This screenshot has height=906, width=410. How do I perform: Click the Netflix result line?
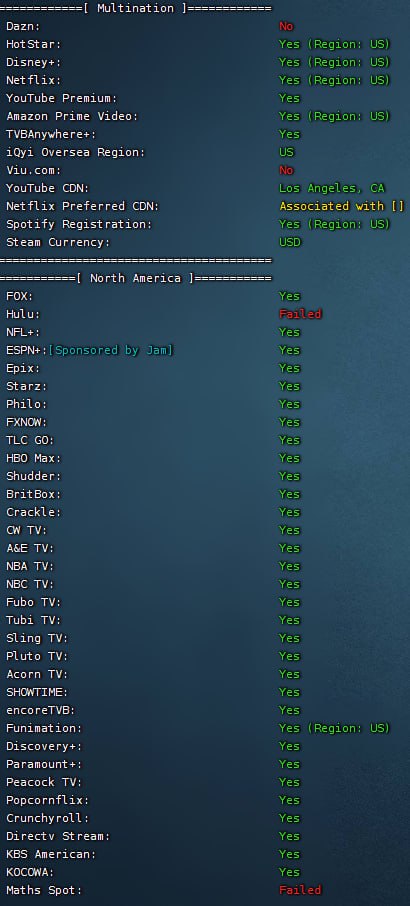point(198,80)
